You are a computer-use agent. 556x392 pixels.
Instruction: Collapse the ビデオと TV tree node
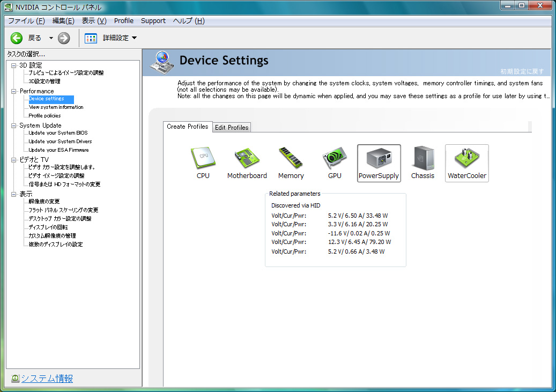(13, 160)
